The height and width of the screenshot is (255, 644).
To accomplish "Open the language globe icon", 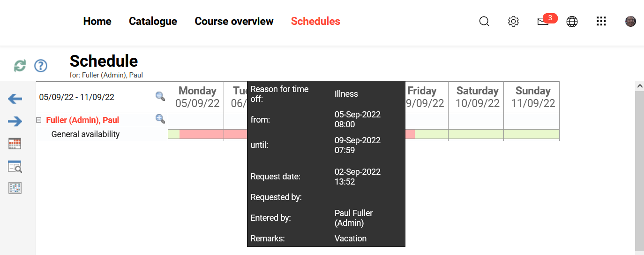I will [x=572, y=22].
